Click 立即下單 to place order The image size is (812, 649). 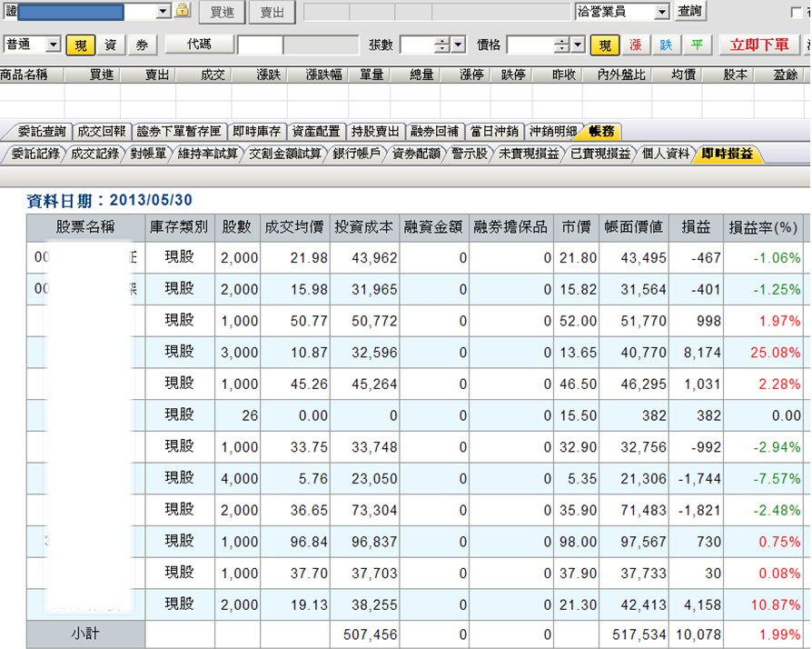759,45
